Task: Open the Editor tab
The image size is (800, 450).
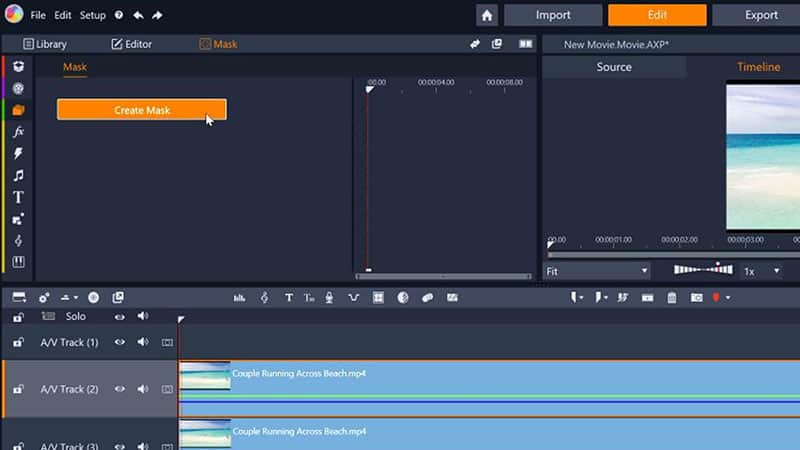Action: click(x=132, y=44)
